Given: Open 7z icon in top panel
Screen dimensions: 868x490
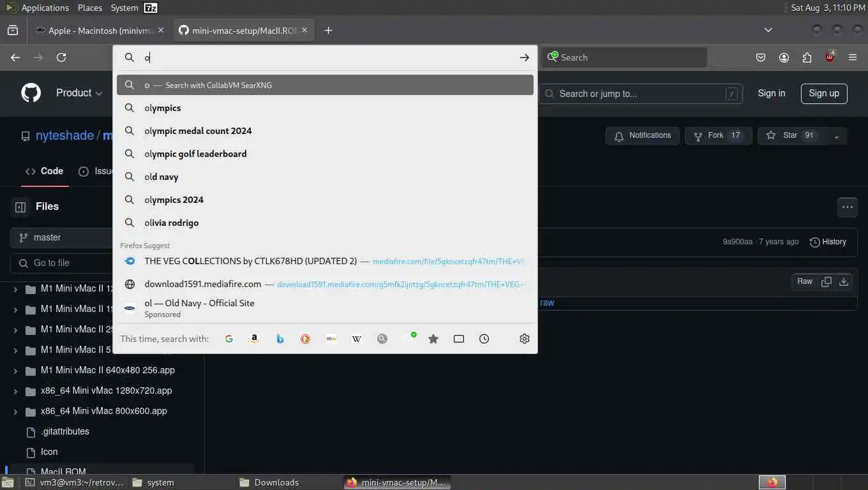Looking at the screenshot, I should pos(151,8).
